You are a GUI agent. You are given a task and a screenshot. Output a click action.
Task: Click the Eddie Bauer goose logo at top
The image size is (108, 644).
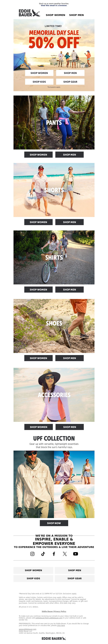(x=29, y=13)
